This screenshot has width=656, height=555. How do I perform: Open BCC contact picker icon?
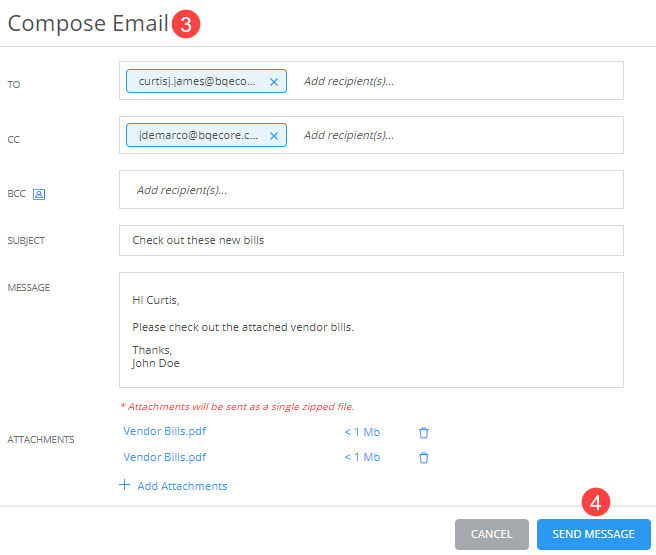tap(39, 194)
